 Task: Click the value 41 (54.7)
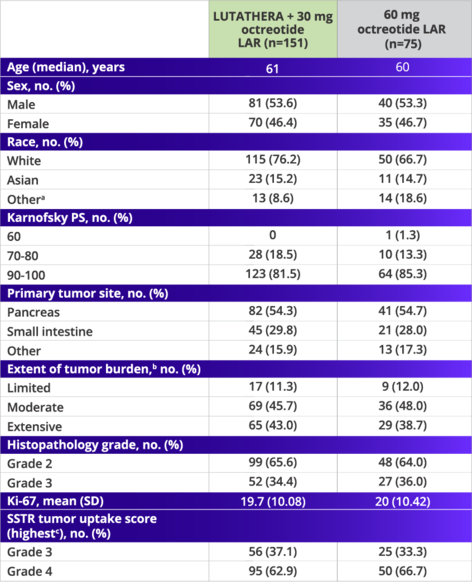[x=403, y=311]
